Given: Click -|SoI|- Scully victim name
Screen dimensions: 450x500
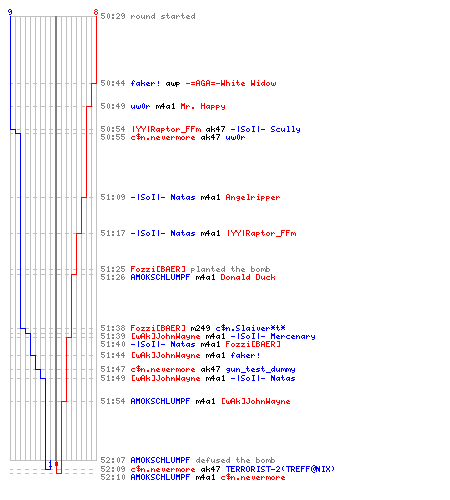Looking at the screenshot, I should tap(266, 129).
